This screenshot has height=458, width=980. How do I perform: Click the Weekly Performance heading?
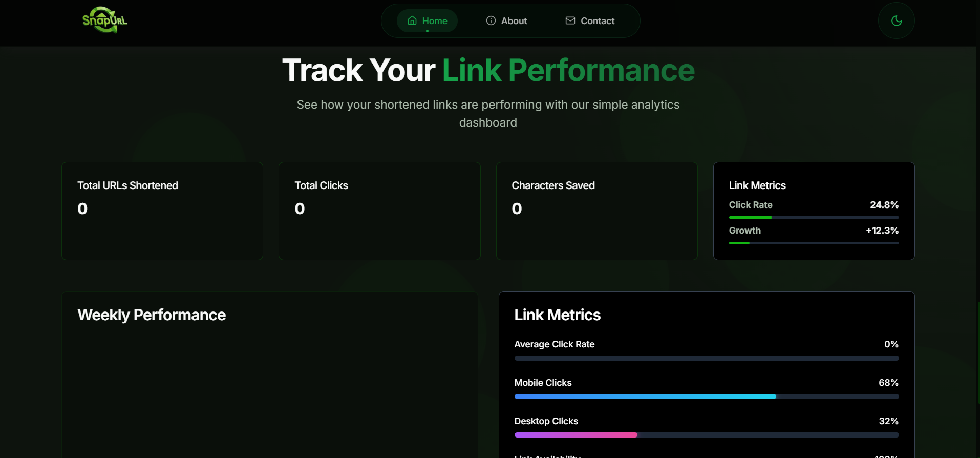point(152,315)
